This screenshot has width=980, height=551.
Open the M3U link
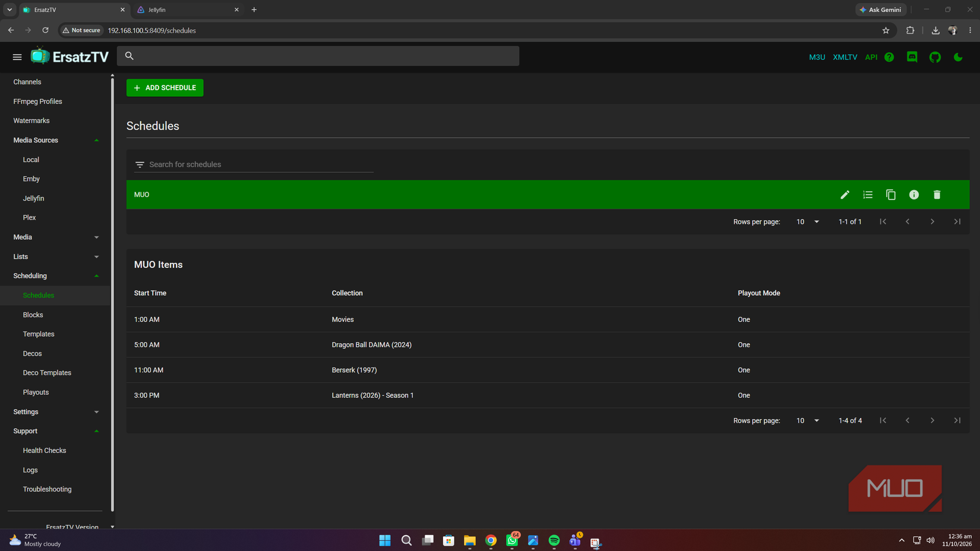tap(817, 57)
